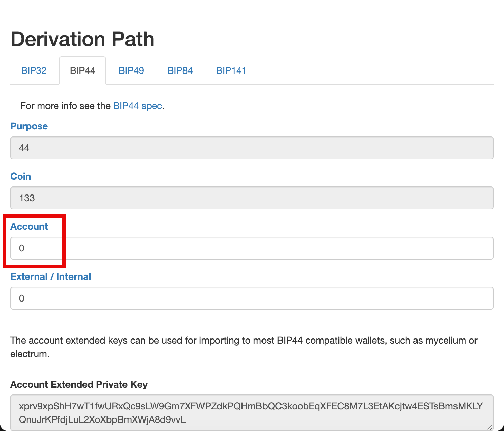The width and height of the screenshot is (504, 431).
Task: Click the Coin field showing 133
Action: [x=252, y=198]
